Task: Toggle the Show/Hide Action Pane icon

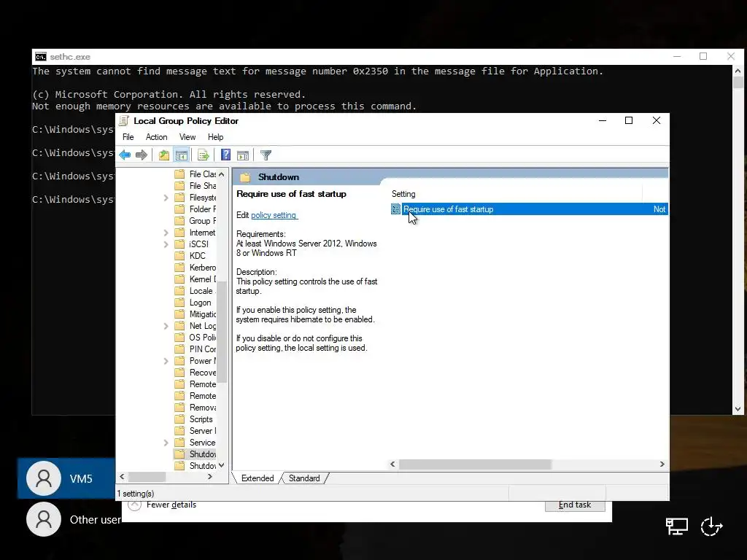Action: [243, 155]
